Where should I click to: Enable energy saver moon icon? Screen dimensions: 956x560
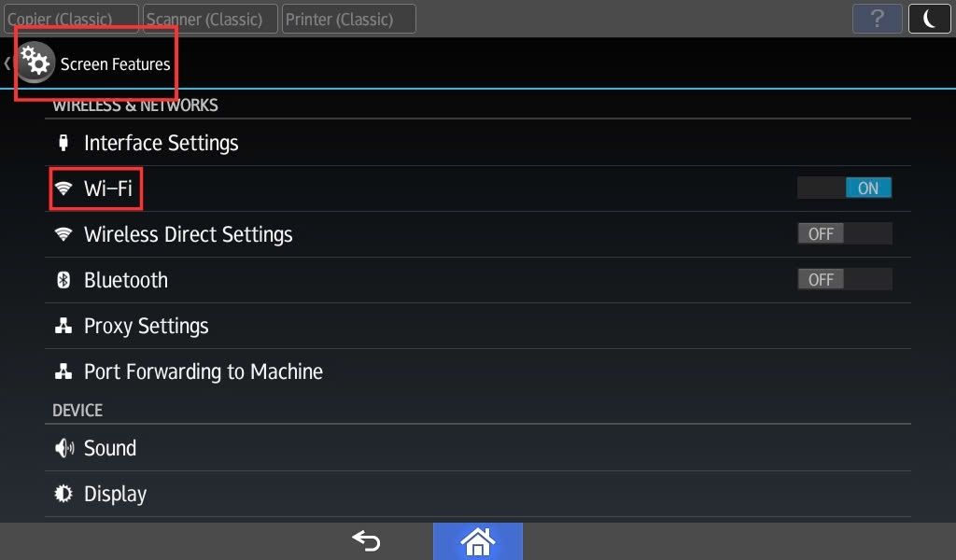coord(929,19)
